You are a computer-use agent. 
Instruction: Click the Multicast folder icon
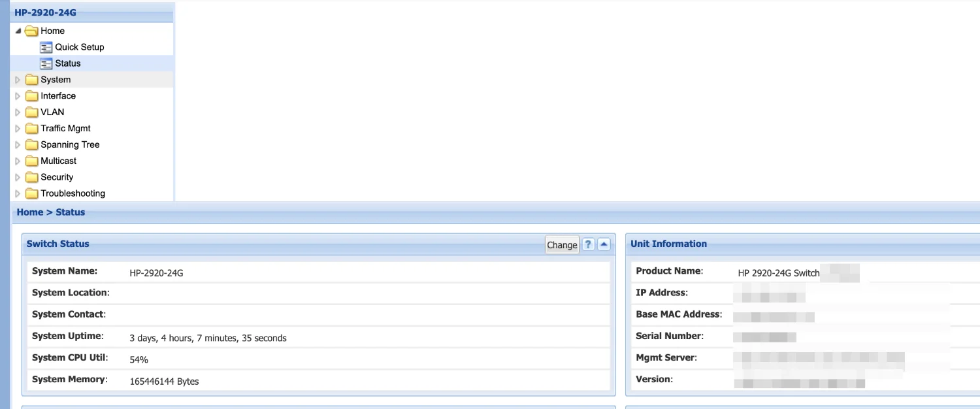pyautogui.click(x=31, y=161)
